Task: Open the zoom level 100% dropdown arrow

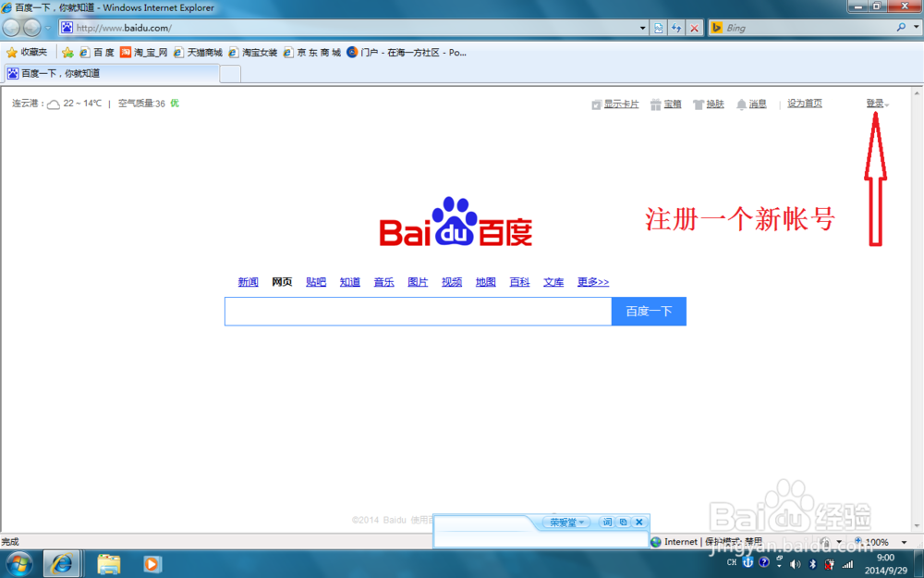Action: click(905, 543)
